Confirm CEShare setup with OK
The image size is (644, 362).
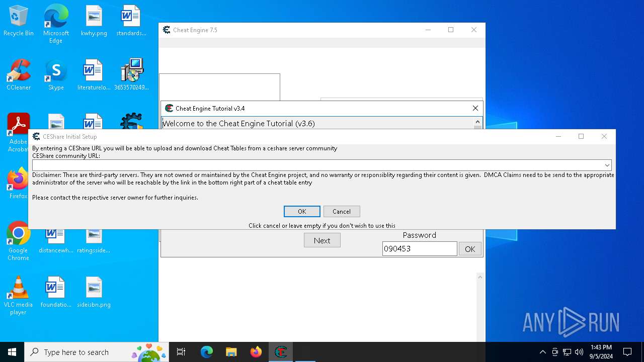click(302, 212)
